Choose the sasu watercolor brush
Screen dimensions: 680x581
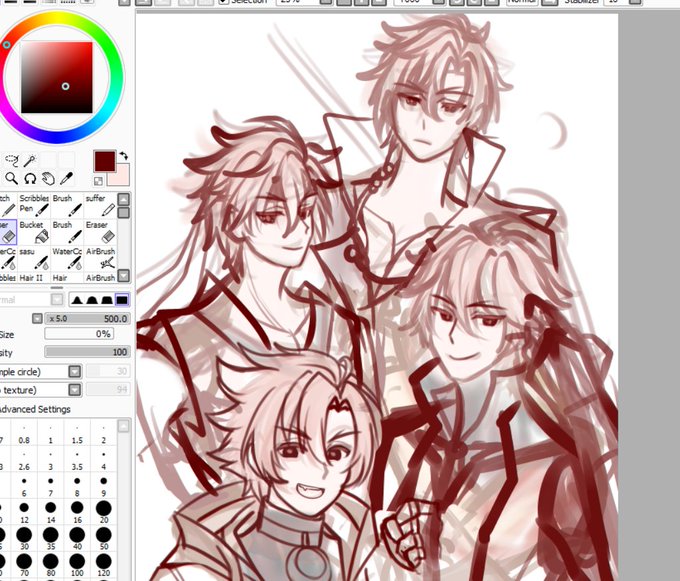(34, 258)
